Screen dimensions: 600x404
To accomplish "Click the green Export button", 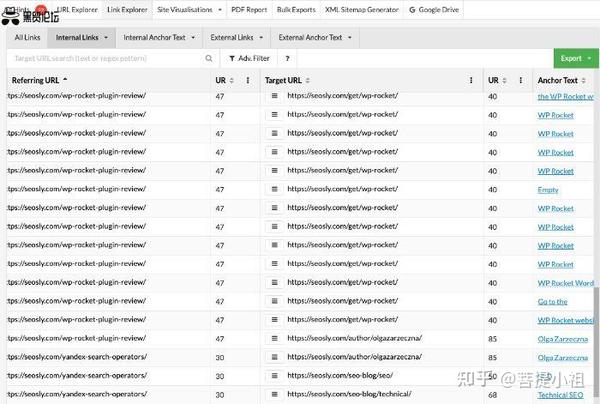I will [576, 59].
